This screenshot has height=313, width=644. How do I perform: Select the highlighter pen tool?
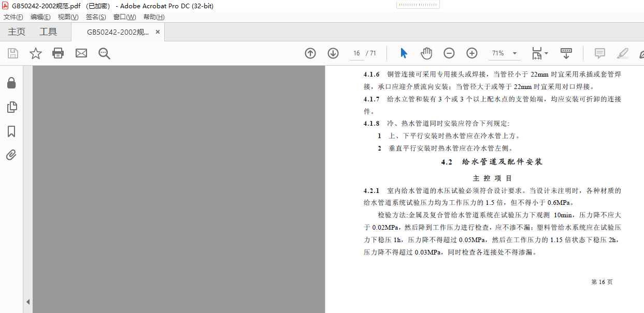pyautogui.click(x=622, y=53)
